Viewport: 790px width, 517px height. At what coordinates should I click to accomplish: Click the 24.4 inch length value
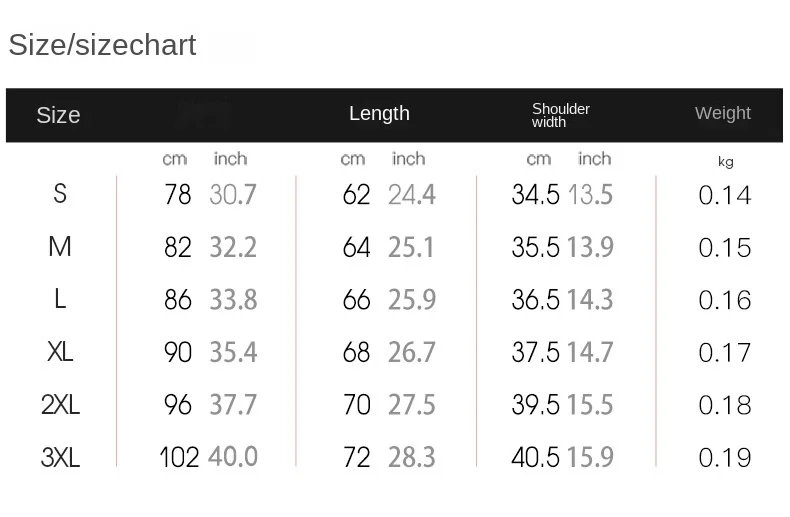(411, 195)
